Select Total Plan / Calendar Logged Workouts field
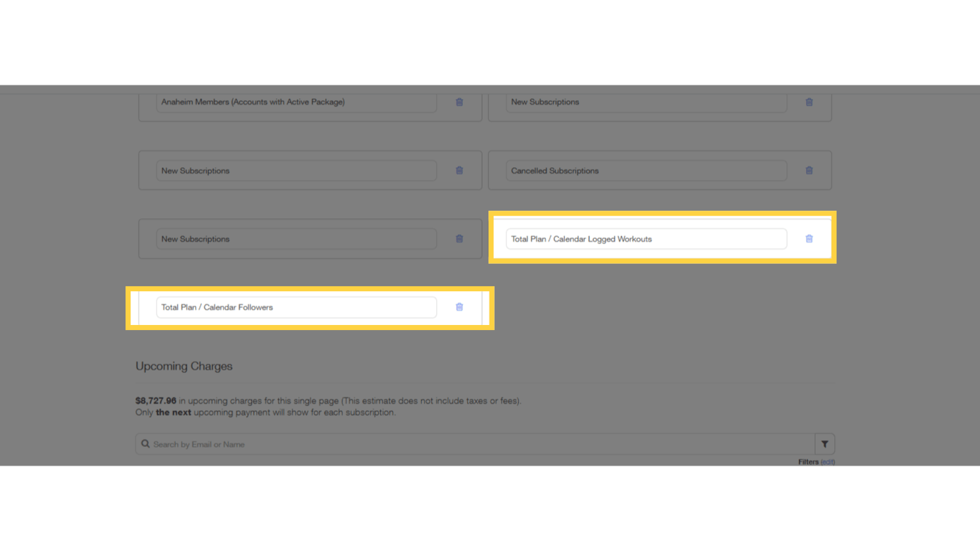 646,239
